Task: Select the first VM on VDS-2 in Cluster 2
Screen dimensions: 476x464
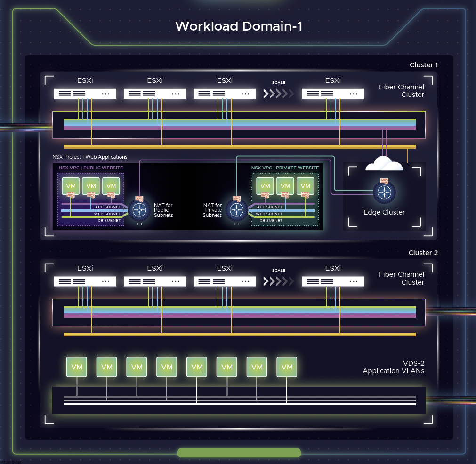Action: (x=76, y=367)
